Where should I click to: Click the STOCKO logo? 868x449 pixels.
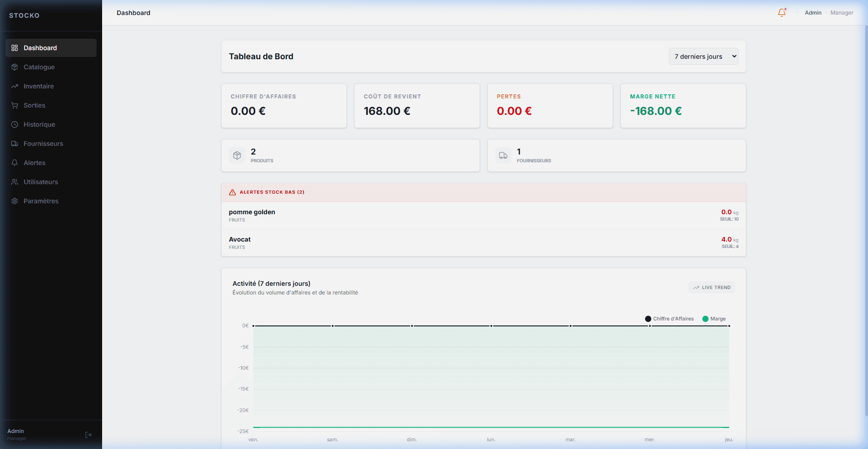coord(24,15)
